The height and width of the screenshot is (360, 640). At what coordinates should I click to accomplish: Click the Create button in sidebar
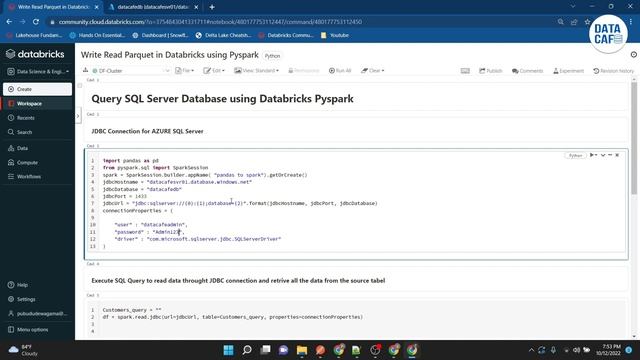[37, 89]
